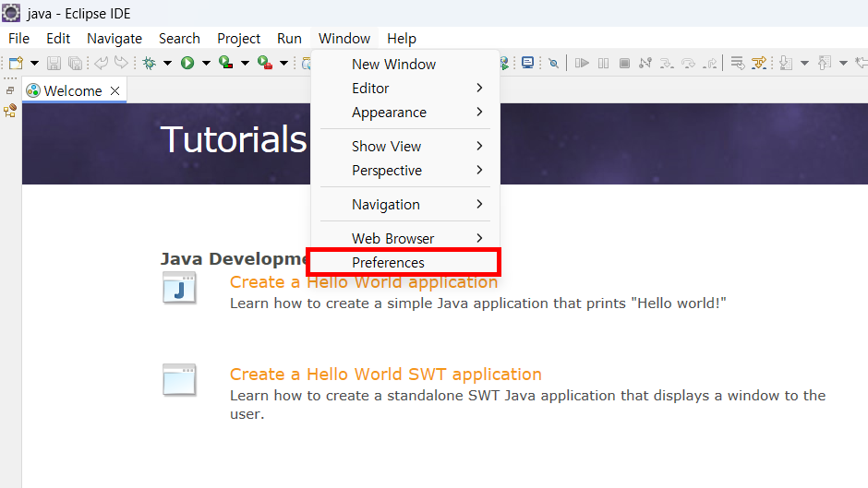The image size is (868, 488).
Task: Click the Window menu header
Action: pos(344,39)
